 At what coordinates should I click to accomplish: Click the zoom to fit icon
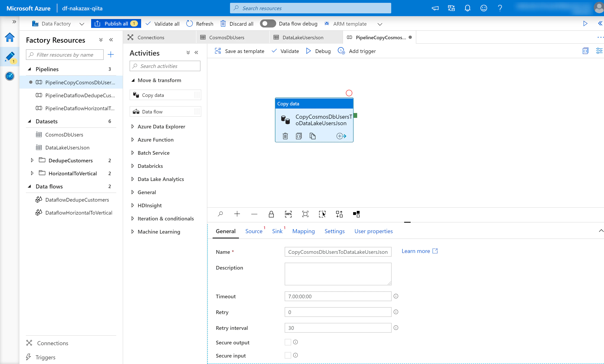(x=305, y=214)
